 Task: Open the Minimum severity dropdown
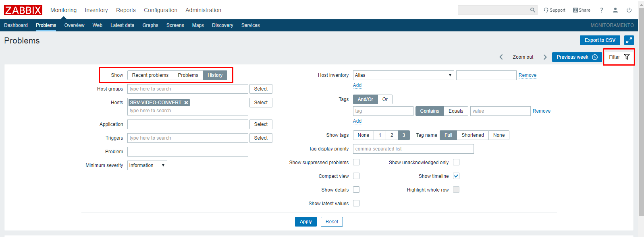coord(147,165)
